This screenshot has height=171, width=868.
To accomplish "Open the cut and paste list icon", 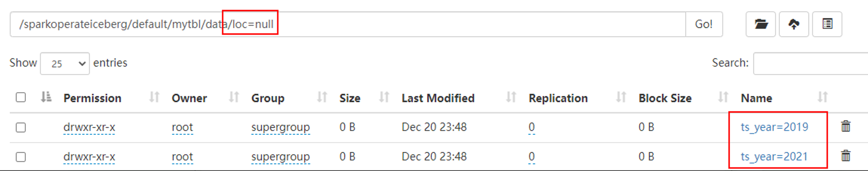I will point(827,24).
